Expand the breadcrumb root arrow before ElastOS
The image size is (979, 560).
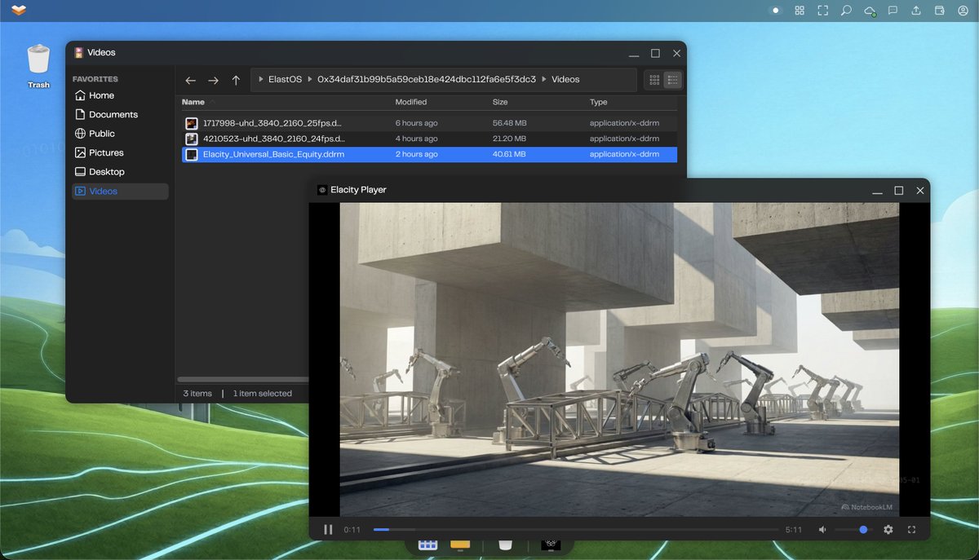tap(260, 80)
